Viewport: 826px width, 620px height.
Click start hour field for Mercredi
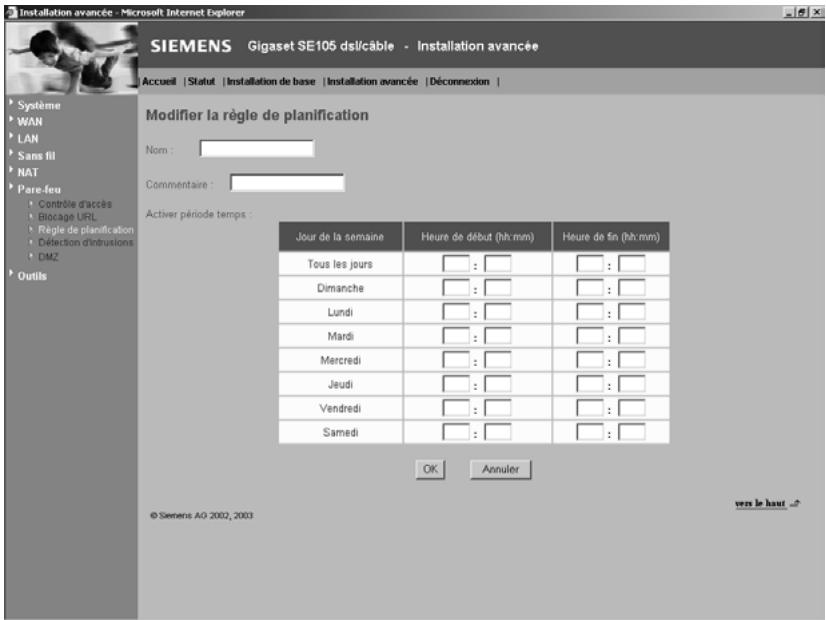tap(456, 360)
